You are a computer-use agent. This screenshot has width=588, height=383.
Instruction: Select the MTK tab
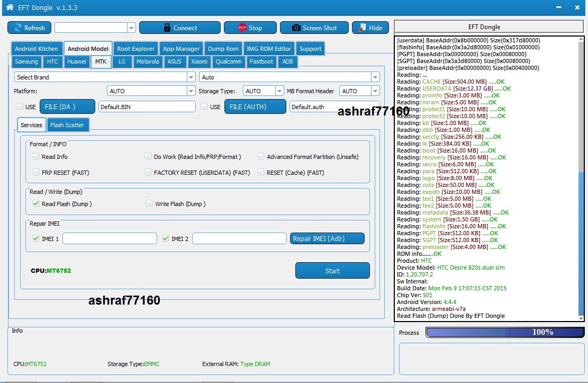(x=101, y=61)
